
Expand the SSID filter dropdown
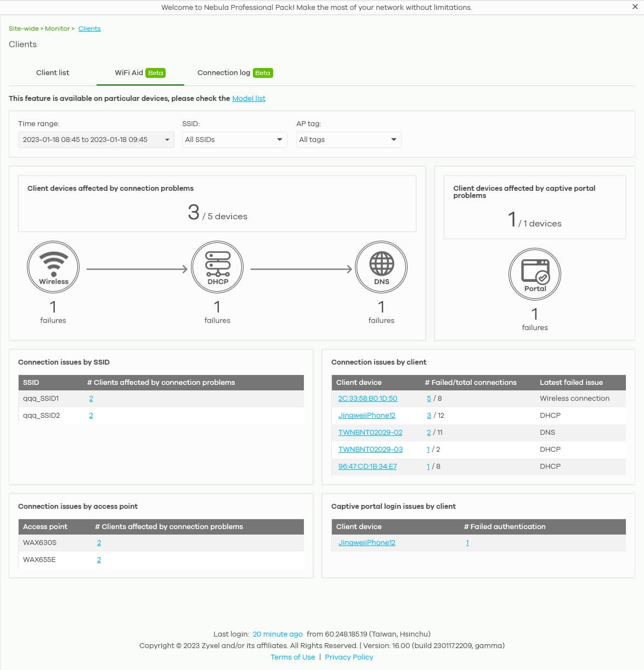click(234, 140)
